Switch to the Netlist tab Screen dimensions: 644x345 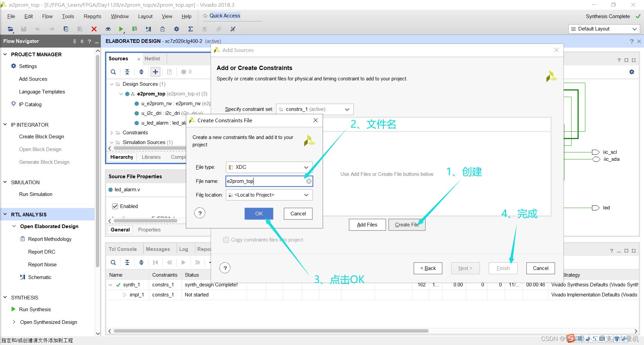[152, 59]
